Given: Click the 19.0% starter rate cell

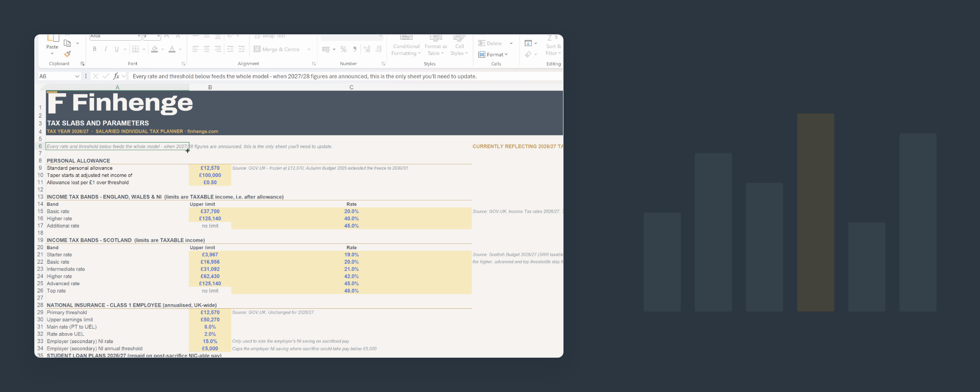Looking at the screenshot, I should coord(351,255).
